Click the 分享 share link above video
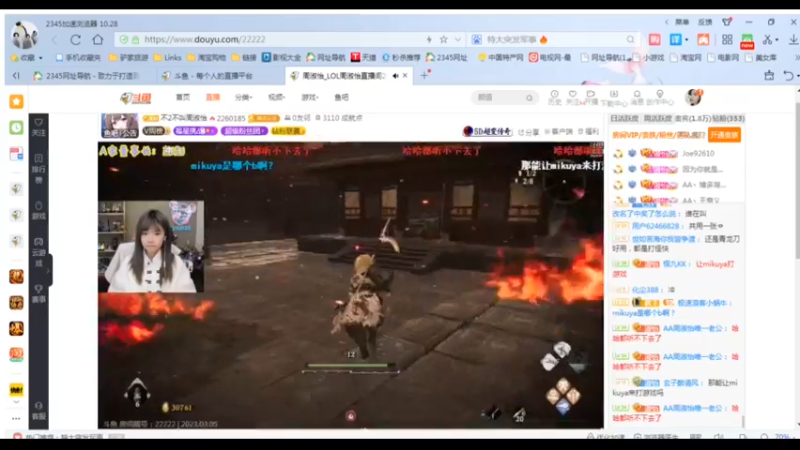This screenshot has width=800, height=450. (529, 132)
